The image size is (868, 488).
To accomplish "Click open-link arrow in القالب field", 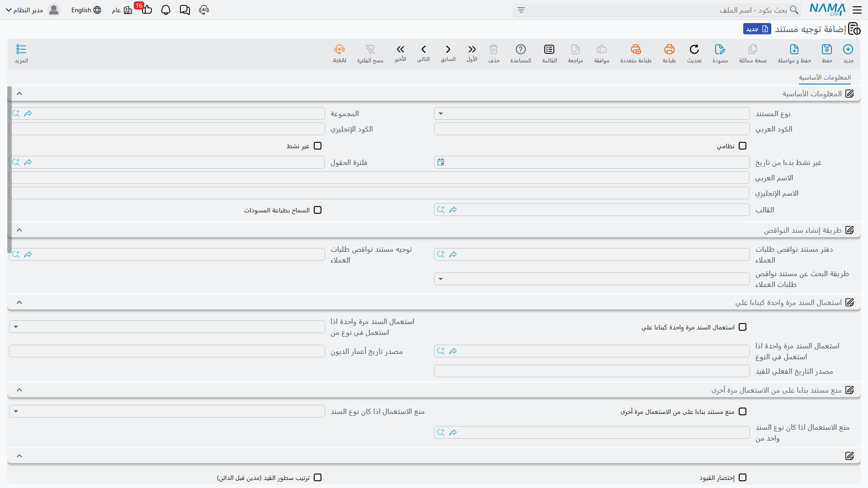I will (x=453, y=210).
